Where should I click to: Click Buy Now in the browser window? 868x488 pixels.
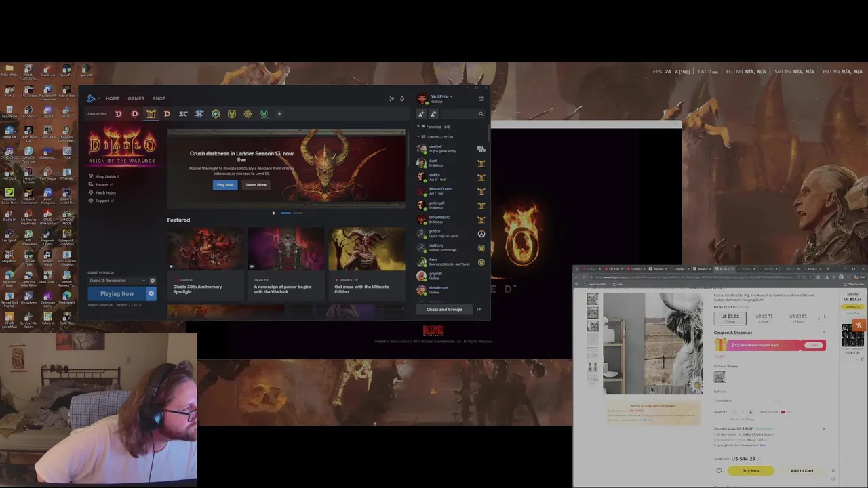pyautogui.click(x=751, y=471)
